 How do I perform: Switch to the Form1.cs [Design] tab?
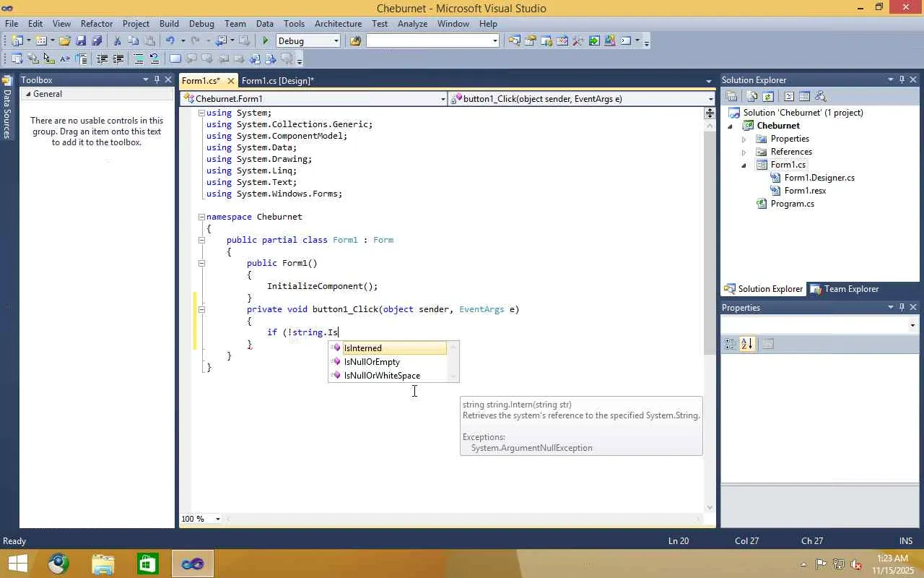click(x=277, y=81)
